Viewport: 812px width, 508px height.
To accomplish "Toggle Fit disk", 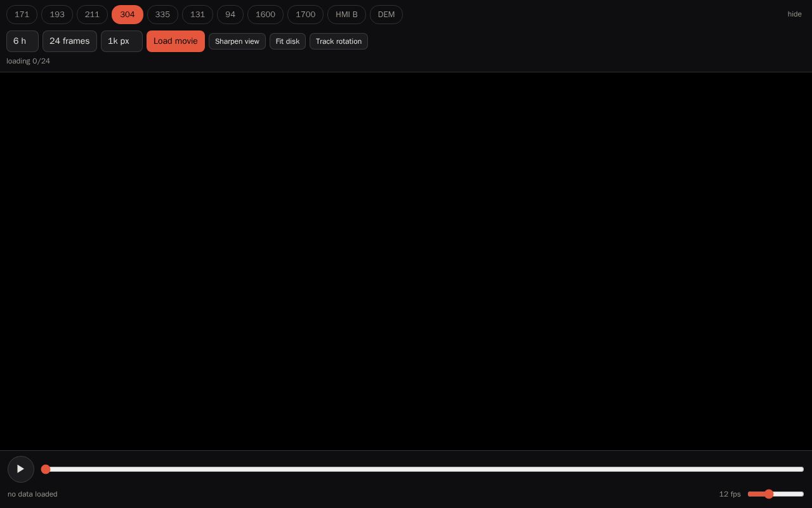I will click(x=287, y=41).
